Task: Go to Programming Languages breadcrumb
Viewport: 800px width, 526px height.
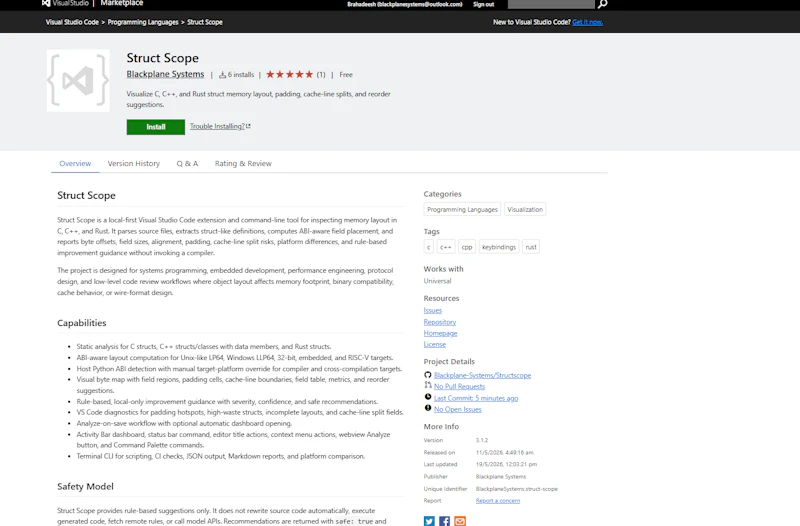Action: 143,22
